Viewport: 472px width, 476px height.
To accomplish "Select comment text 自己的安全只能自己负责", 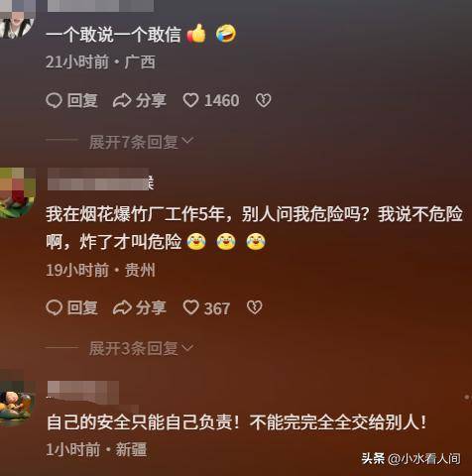I will coord(143,422).
